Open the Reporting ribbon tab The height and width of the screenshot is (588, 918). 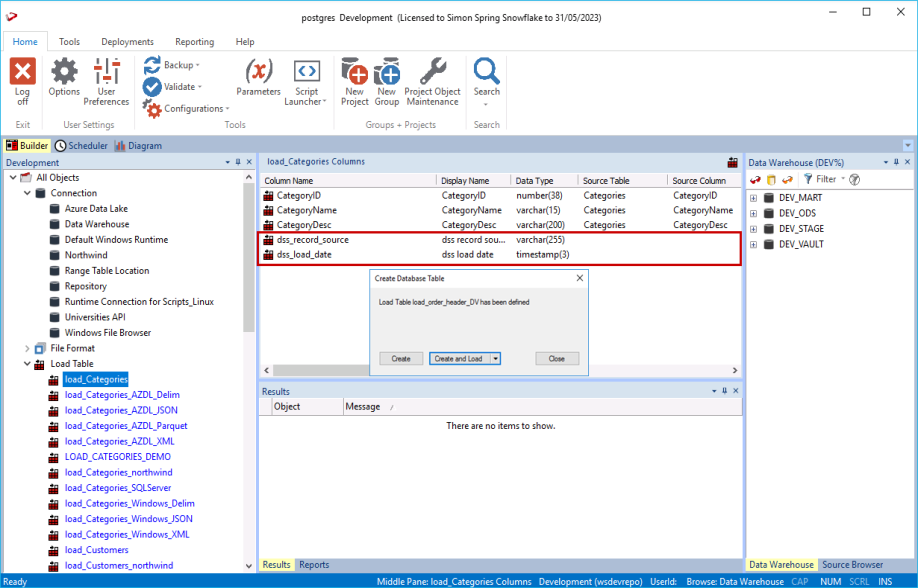pyautogui.click(x=194, y=42)
